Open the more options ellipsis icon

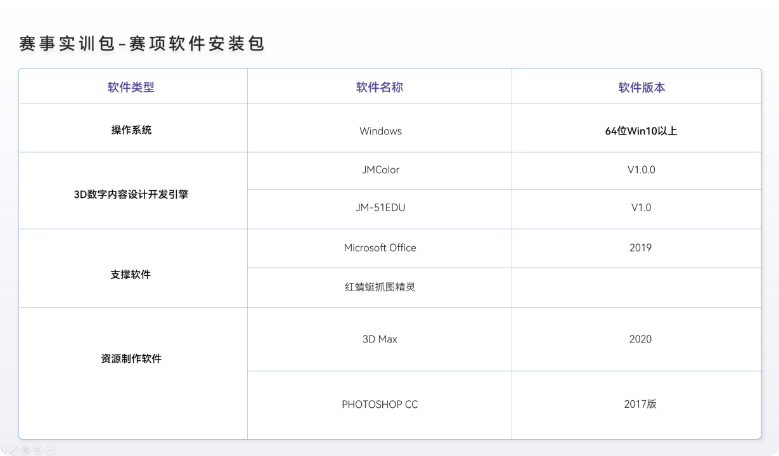tap(50, 450)
